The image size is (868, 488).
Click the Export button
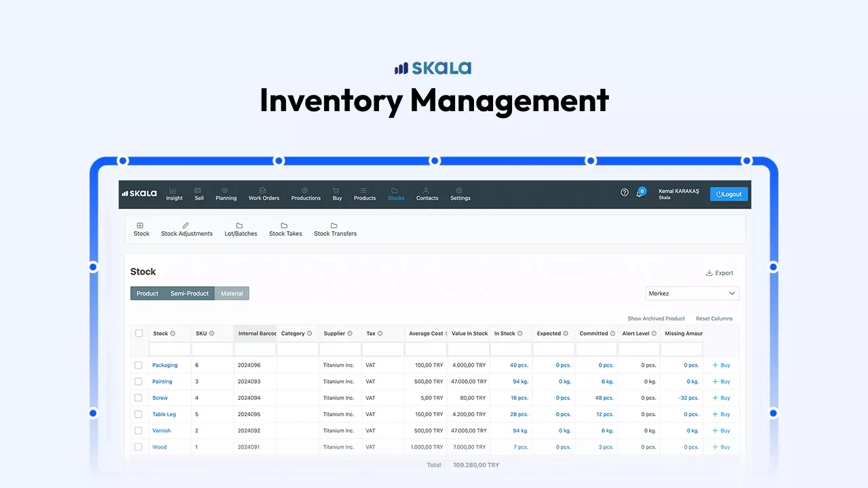click(719, 273)
